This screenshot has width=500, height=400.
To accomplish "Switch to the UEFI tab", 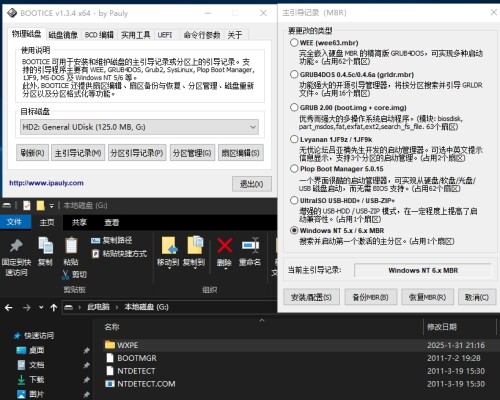I will pyautogui.click(x=165, y=35).
